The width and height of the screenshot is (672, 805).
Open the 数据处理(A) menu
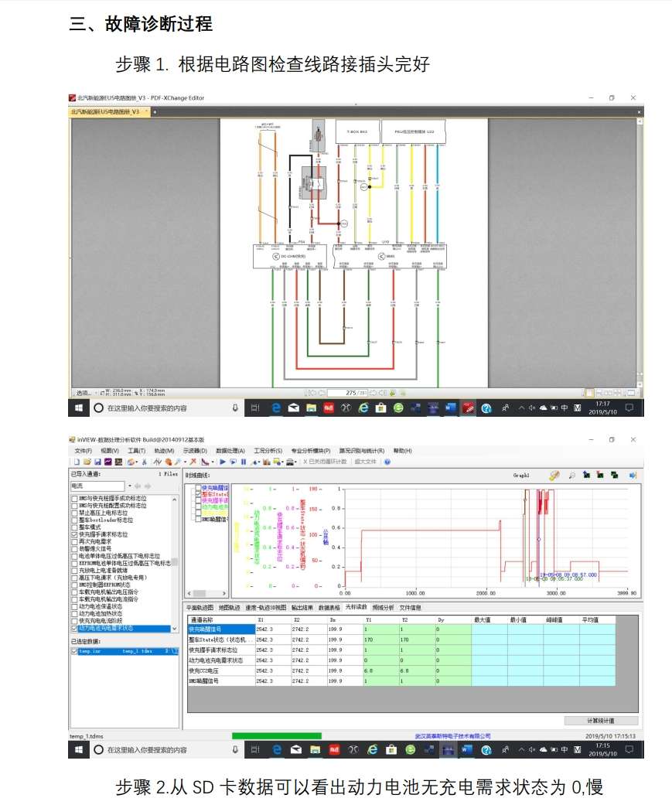click(230, 450)
